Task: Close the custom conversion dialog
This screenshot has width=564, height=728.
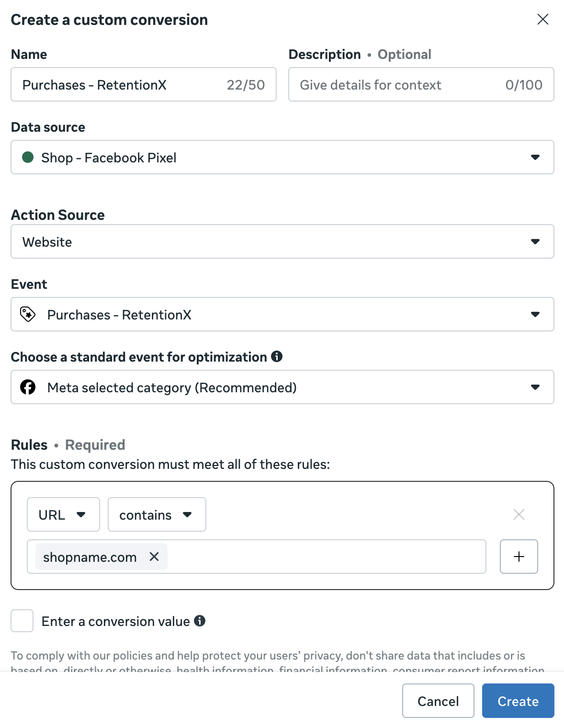Action: click(x=542, y=20)
